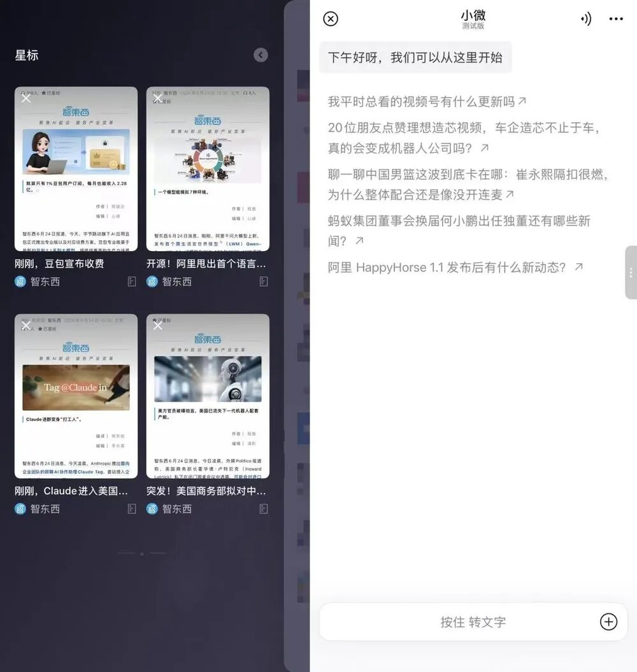Select suggestion about 阿里 HappyHorse 1.1
The height and width of the screenshot is (672, 637).
[455, 268]
